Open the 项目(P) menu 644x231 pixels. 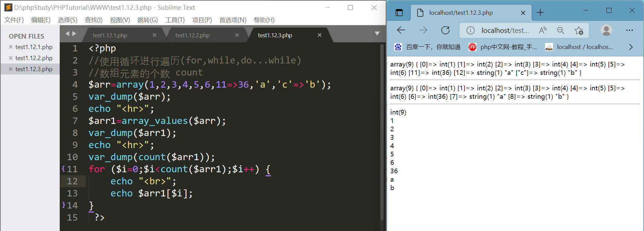click(x=202, y=20)
